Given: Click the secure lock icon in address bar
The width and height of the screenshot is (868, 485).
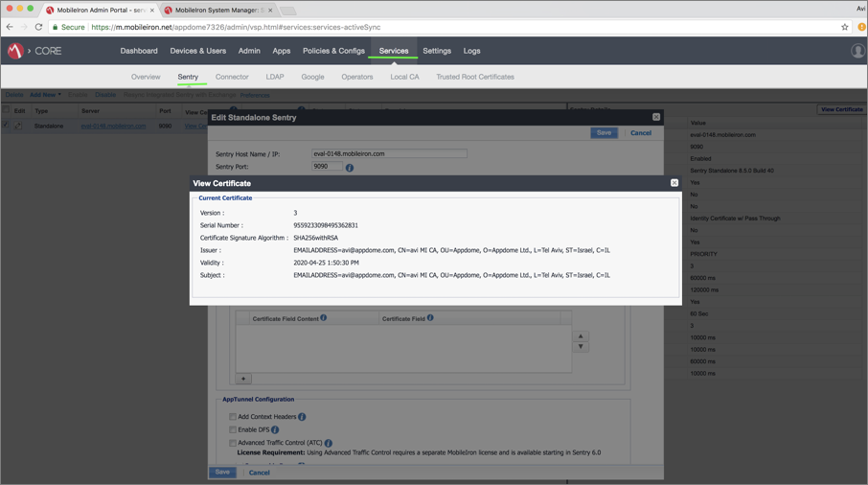Looking at the screenshot, I should click(x=55, y=27).
